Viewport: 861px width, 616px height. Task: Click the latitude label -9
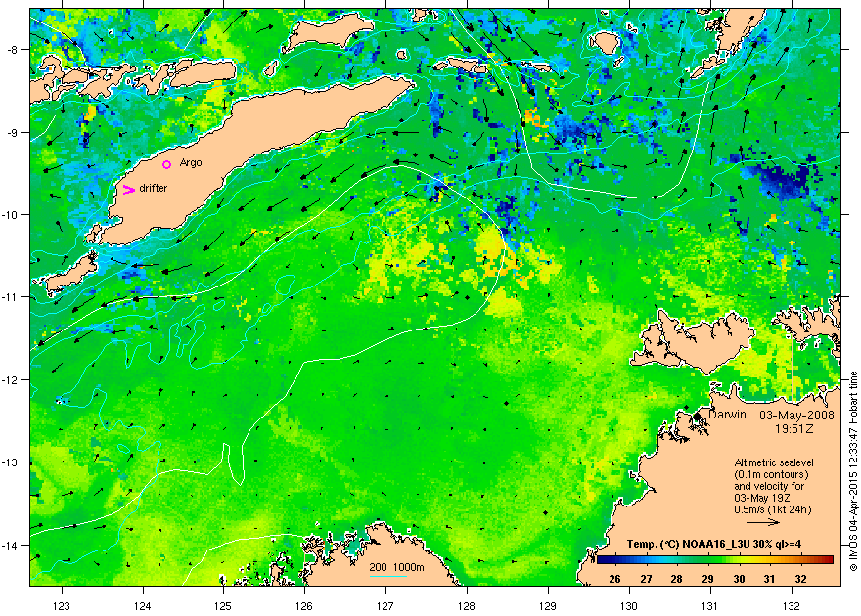[12, 133]
